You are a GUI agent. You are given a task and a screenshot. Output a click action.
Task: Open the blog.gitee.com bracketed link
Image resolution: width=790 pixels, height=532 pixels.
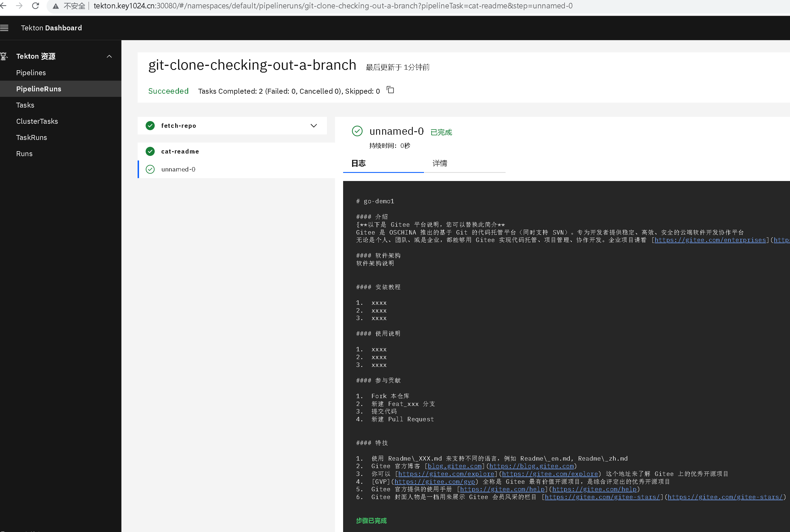[x=454, y=466]
